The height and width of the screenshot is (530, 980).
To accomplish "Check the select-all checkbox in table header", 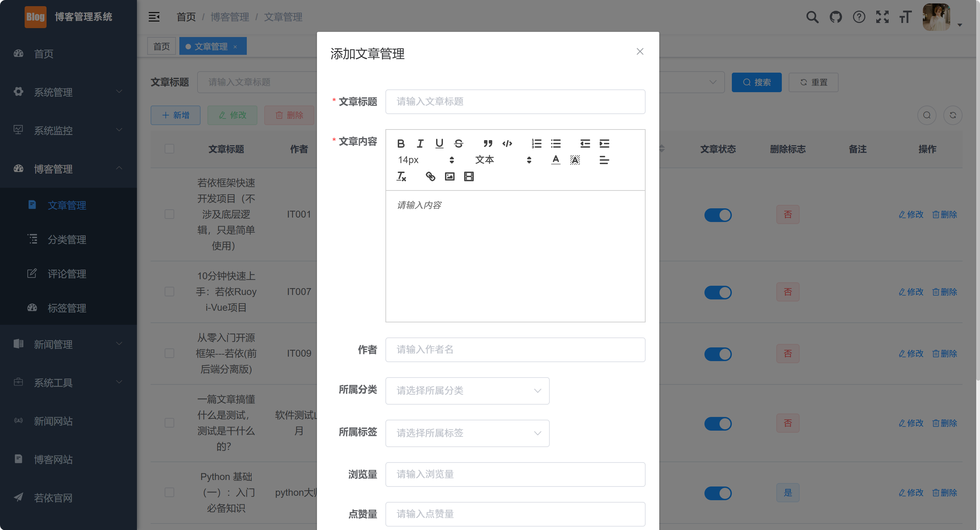I will [x=169, y=149].
